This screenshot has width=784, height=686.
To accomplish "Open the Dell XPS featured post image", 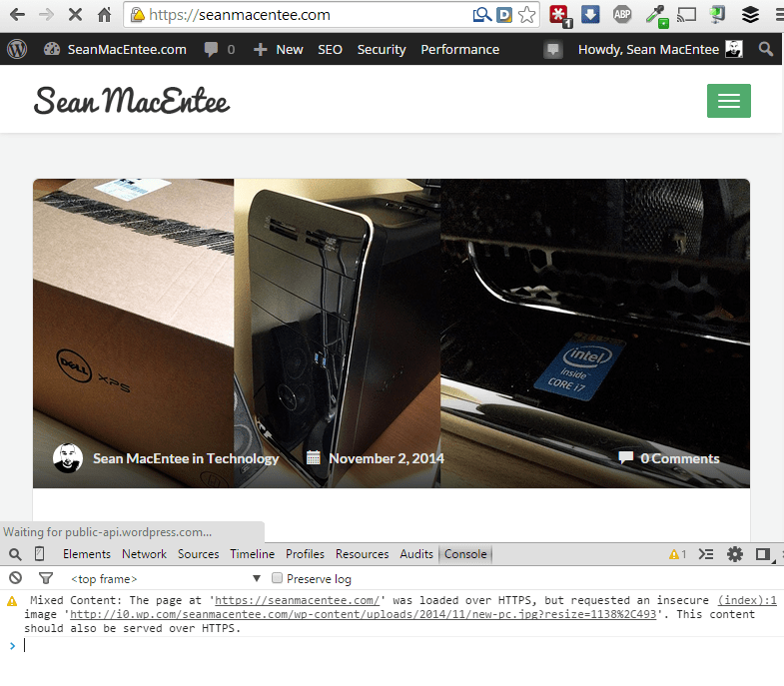I will [391, 333].
